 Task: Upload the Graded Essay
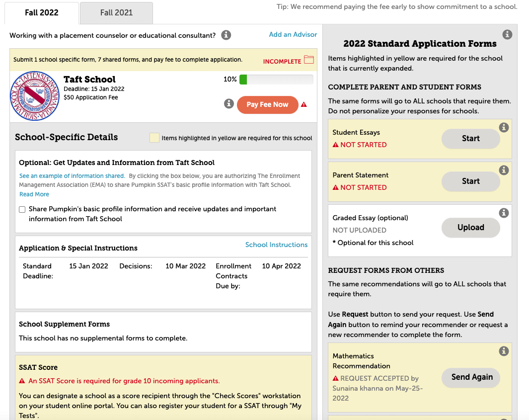(470, 228)
